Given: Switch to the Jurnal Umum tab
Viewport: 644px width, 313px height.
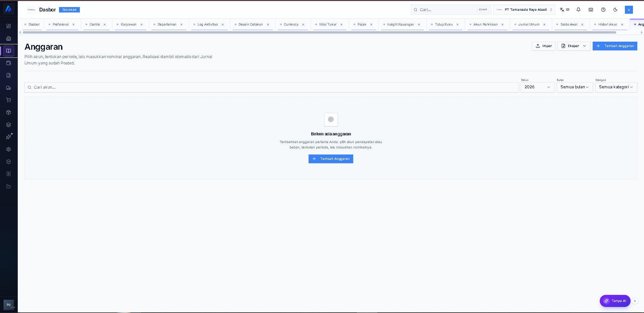Looking at the screenshot, I should click(x=529, y=25).
